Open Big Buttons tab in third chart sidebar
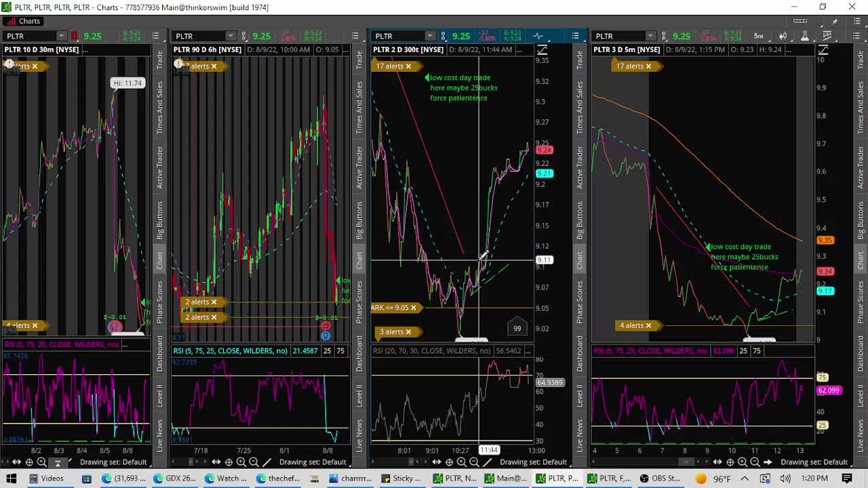This screenshot has height=488, width=868. (580, 221)
